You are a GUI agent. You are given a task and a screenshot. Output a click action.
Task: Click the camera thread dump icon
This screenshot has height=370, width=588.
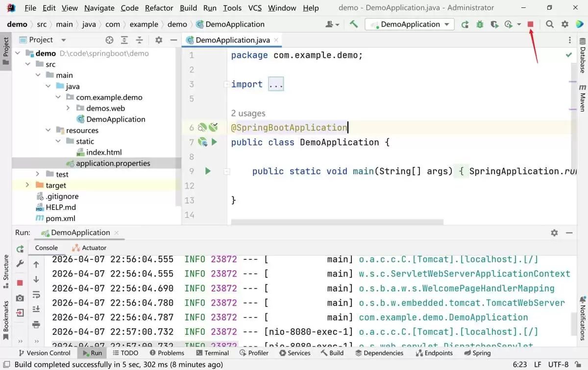[20, 298]
